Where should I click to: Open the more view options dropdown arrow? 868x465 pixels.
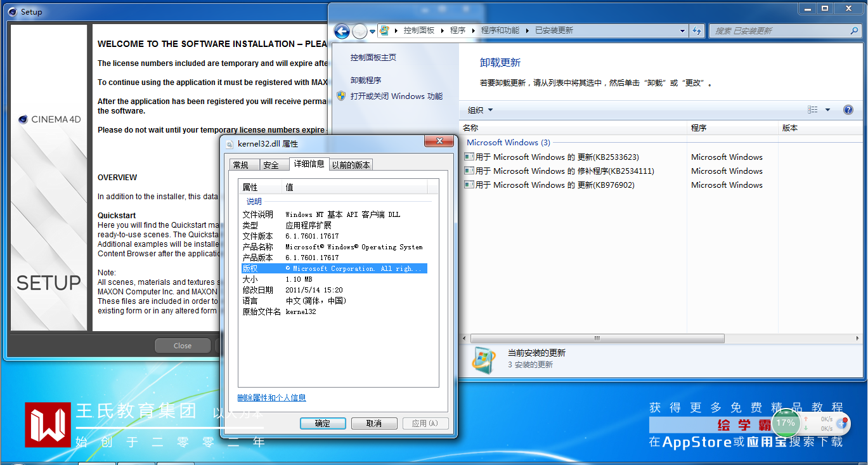[x=827, y=110]
